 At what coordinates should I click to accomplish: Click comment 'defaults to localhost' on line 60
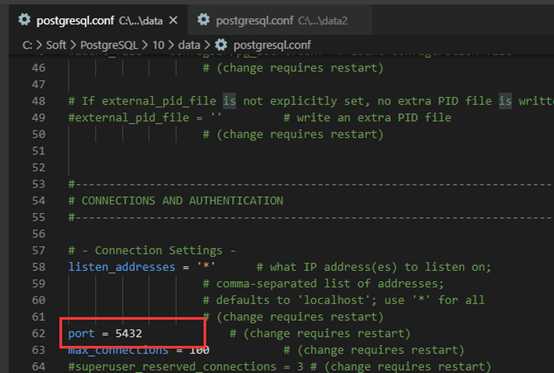click(x=343, y=300)
